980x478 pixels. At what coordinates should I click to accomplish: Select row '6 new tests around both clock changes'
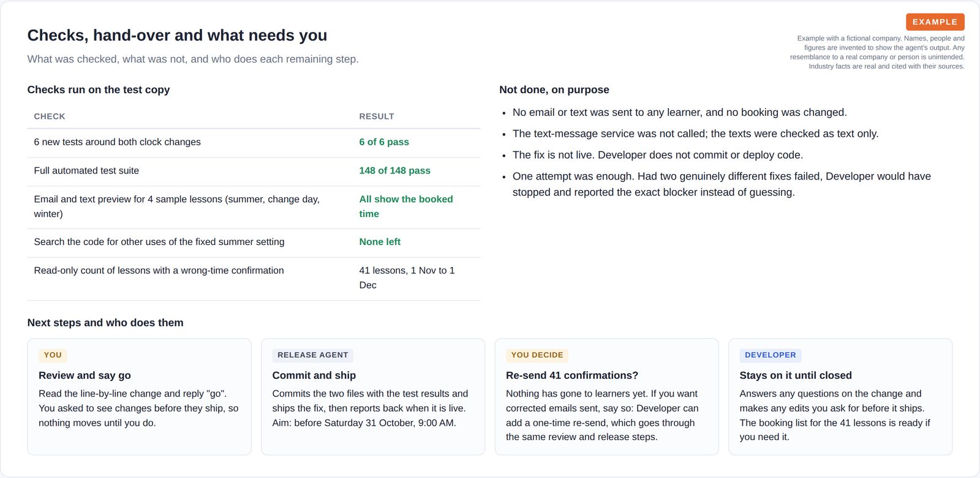tap(254, 142)
